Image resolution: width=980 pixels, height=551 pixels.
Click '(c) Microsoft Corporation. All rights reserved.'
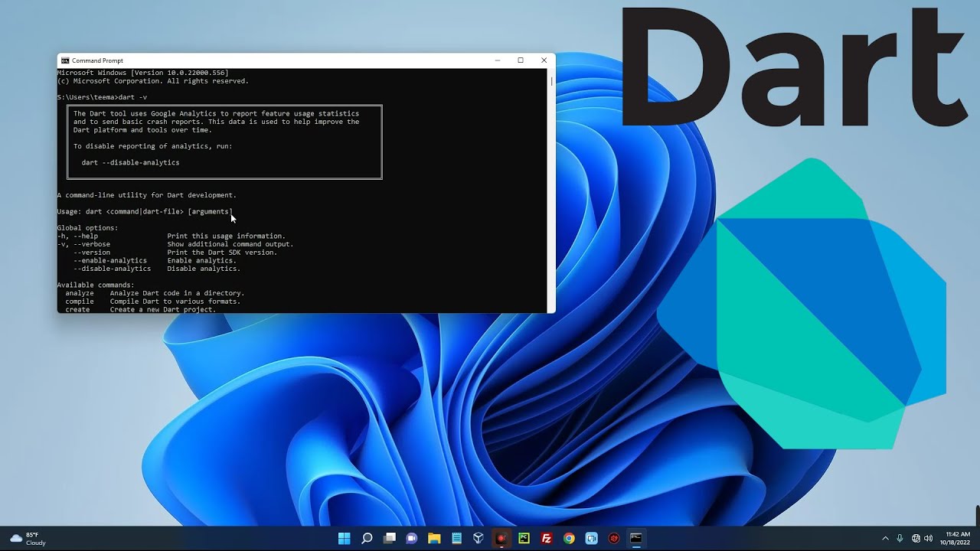pyautogui.click(x=153, y=81)
